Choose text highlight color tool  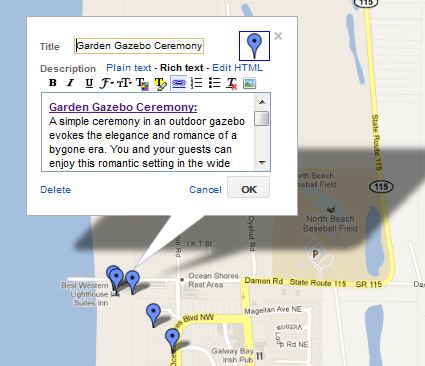pos(160,84)
